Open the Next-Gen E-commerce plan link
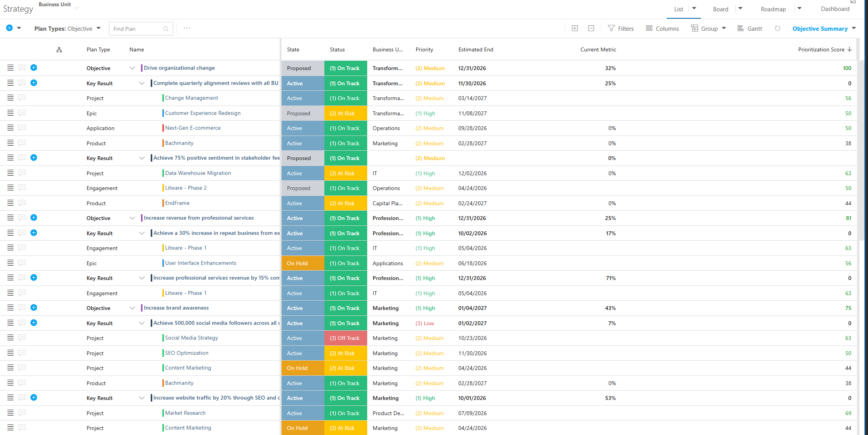Viewport: 868px width, 435px height. (x=193, y=128)
